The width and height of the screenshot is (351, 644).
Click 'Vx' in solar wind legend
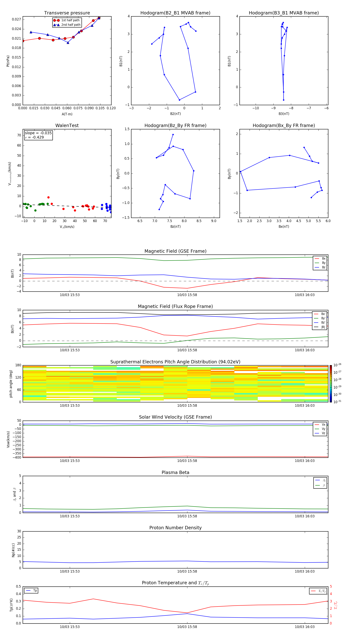pyautogui.click(x=324, y=425)
